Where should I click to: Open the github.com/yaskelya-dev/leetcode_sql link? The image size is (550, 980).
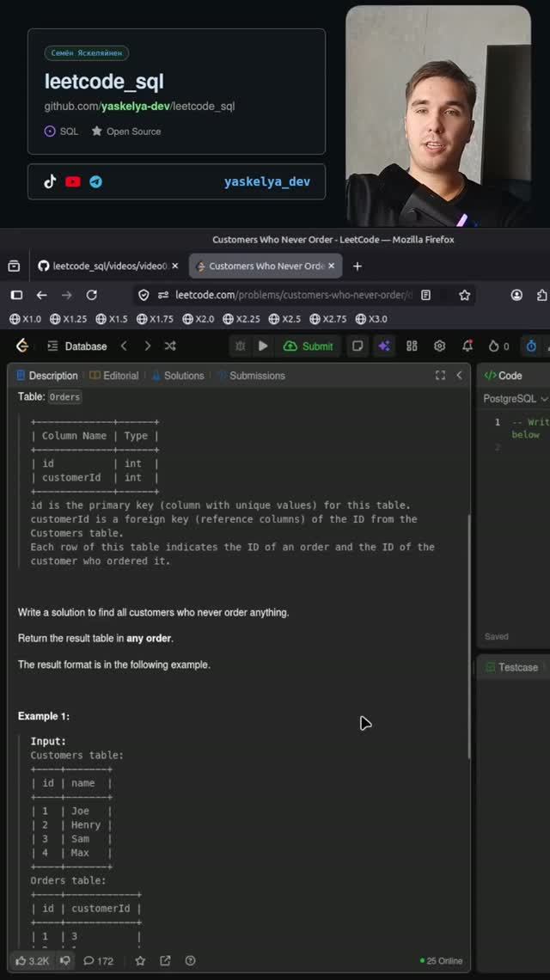point(139,107)
